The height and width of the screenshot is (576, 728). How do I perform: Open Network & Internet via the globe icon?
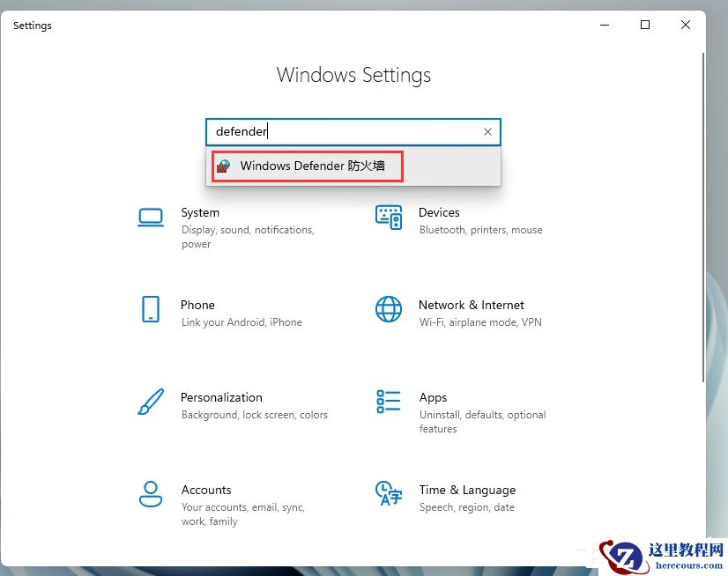coord(389,309)
